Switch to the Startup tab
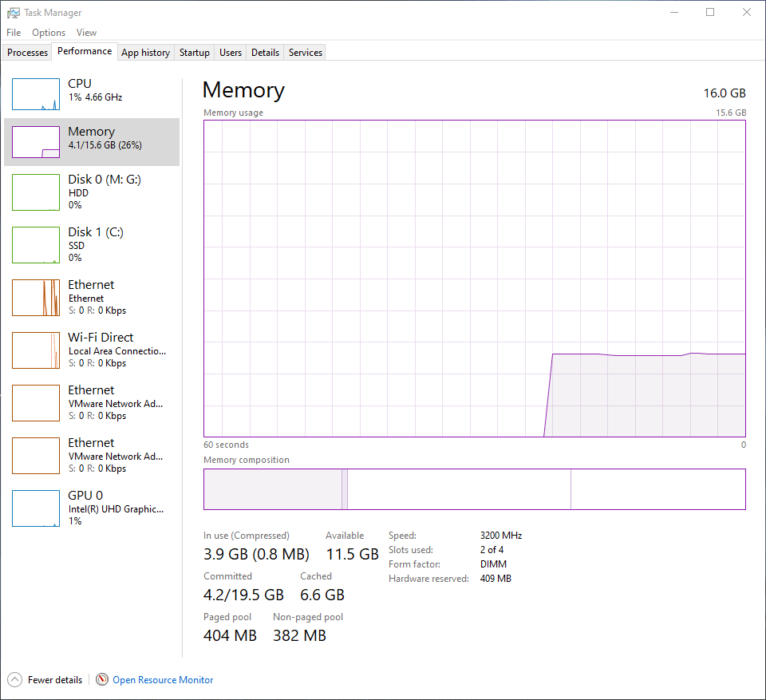Viewport: 766px width, 700px height. point(195,53)
